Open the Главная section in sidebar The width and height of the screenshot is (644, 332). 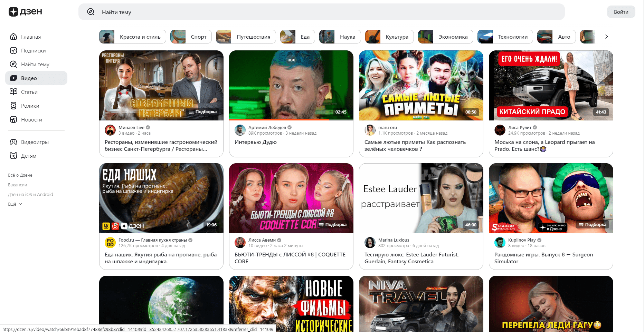[30, 37]
